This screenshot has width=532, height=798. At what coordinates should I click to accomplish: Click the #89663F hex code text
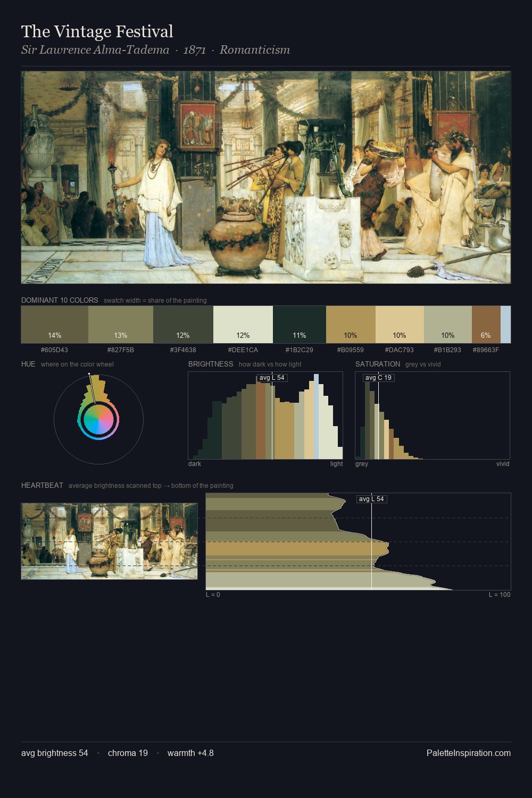click(486, 350)
